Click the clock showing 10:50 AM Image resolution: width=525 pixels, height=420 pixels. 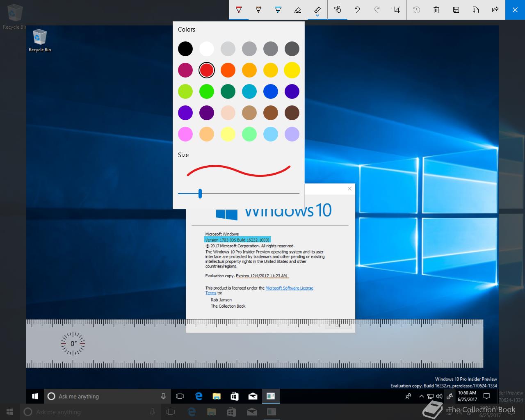coord(467,396)
